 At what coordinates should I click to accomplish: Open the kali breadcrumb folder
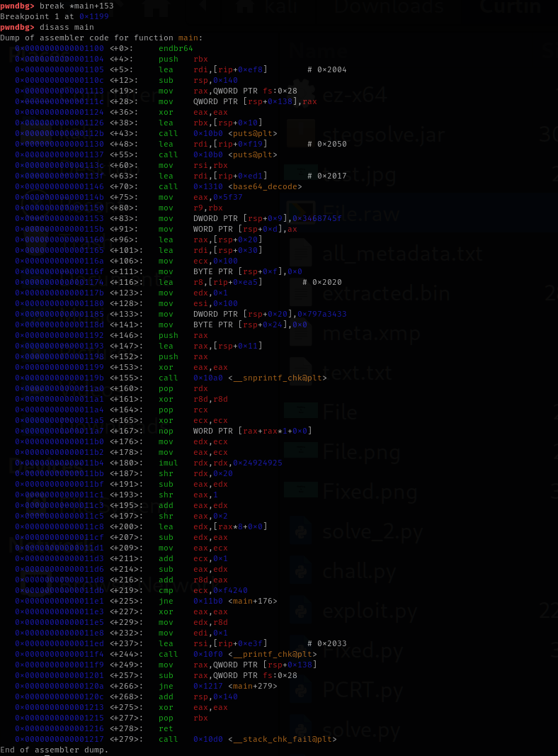click(x=280, y=7)
